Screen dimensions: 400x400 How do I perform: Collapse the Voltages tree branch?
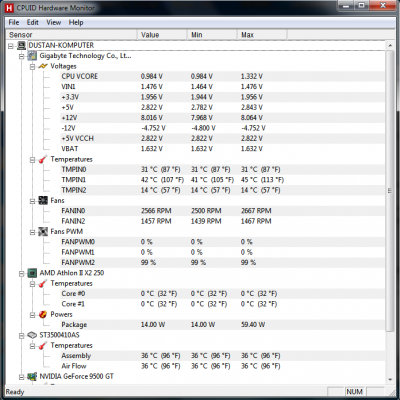point(33,67)
